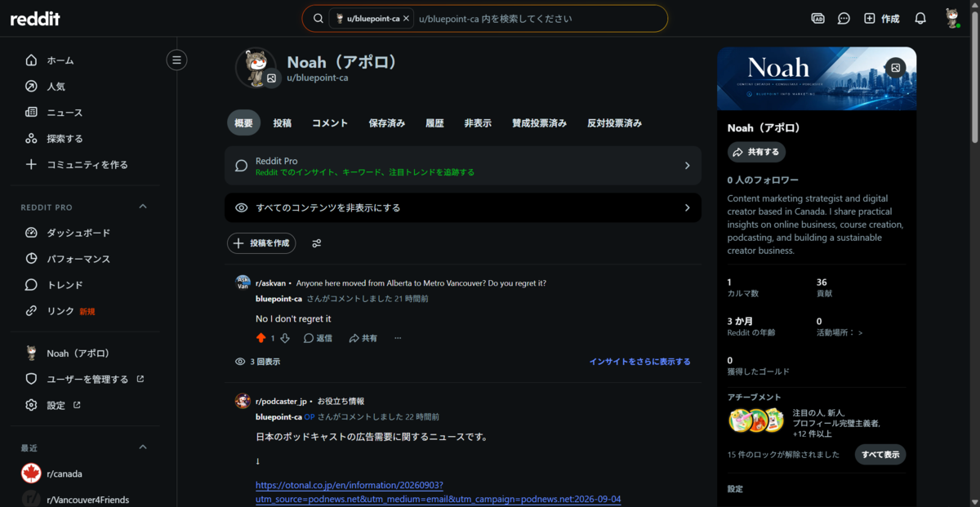Open the otonal.co.jp URL in comment
980x507 pixels.
tap(438, 491)
